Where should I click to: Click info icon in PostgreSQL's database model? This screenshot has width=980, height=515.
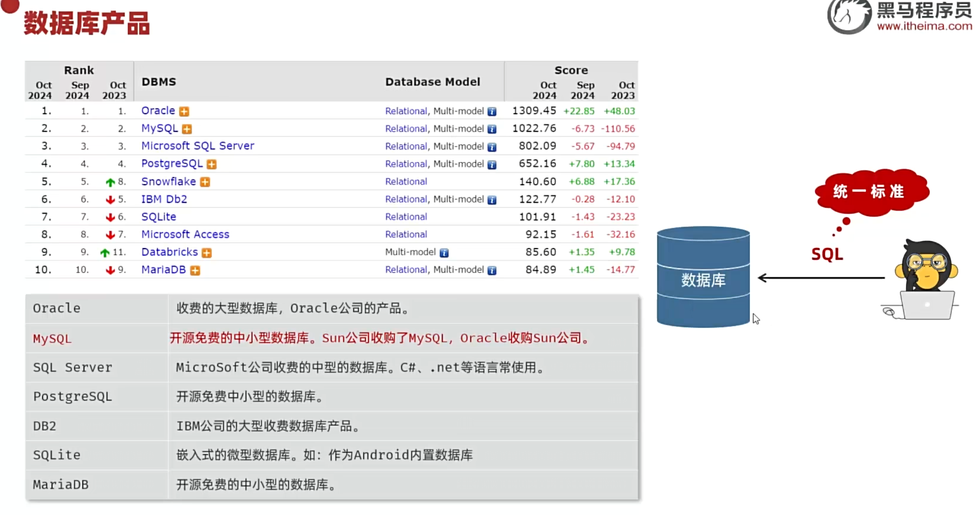coord(492,165)
